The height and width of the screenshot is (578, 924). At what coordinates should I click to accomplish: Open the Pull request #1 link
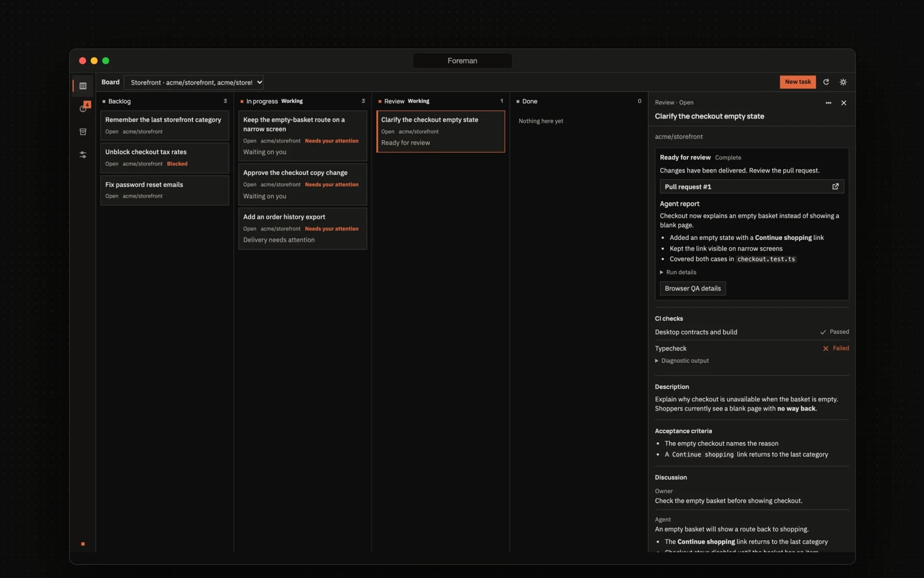[x=752, y=186]
